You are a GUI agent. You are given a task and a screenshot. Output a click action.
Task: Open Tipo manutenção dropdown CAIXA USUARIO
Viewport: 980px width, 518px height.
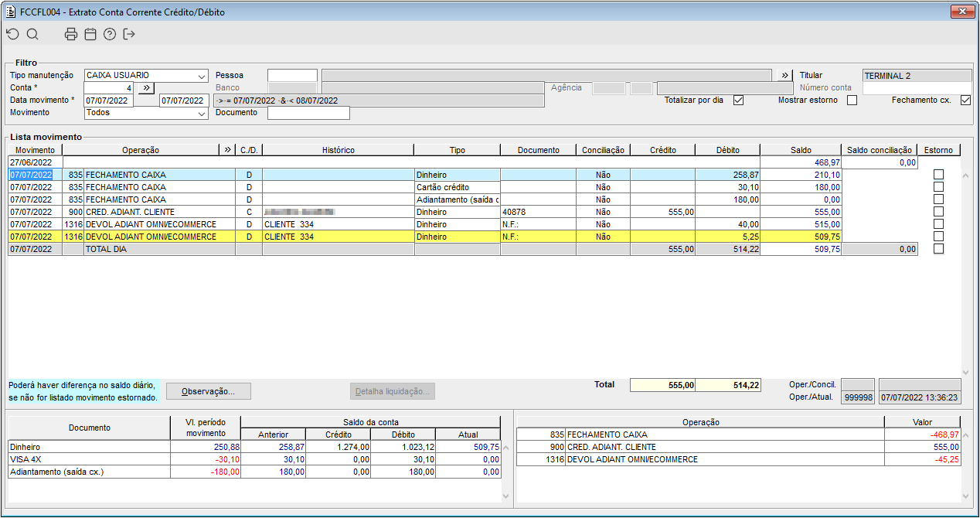click(147, 76)
